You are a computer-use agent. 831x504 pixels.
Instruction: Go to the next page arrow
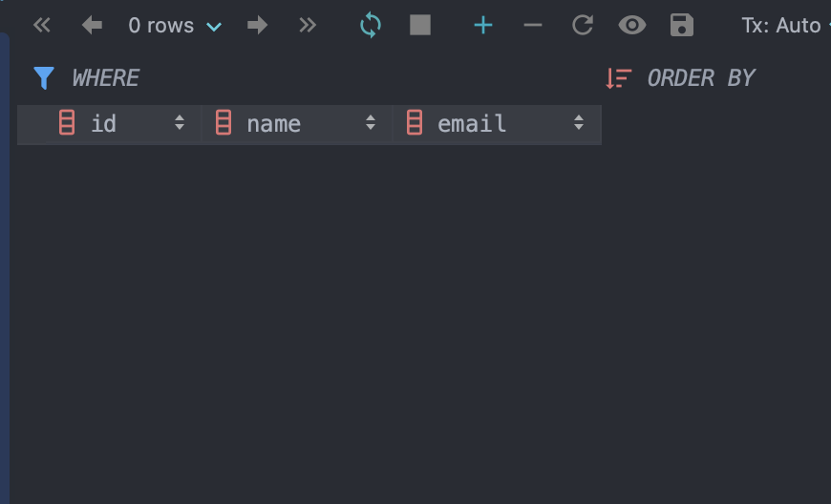[257, 26]
